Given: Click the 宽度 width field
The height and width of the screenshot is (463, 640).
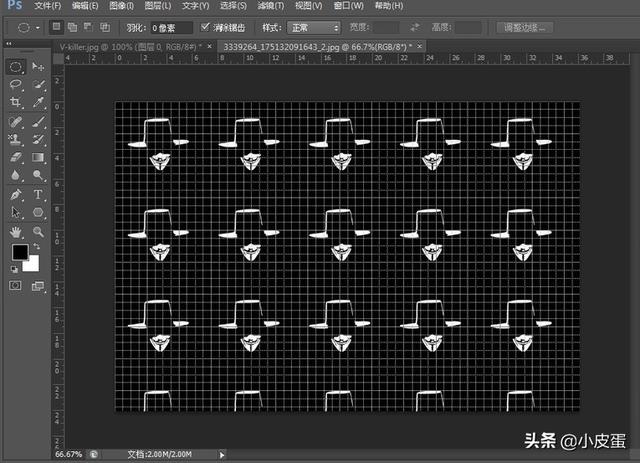Looking at the screenshot, I should (387, 27).
